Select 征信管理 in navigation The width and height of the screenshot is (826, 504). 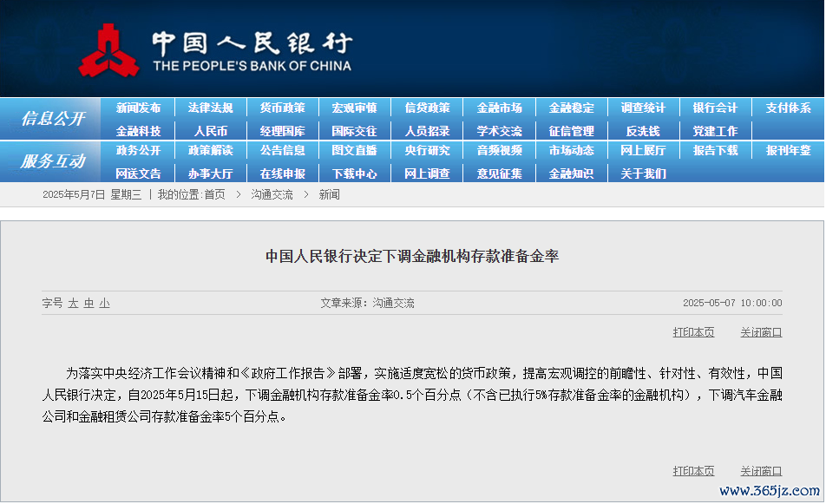(x=572, y=131)
